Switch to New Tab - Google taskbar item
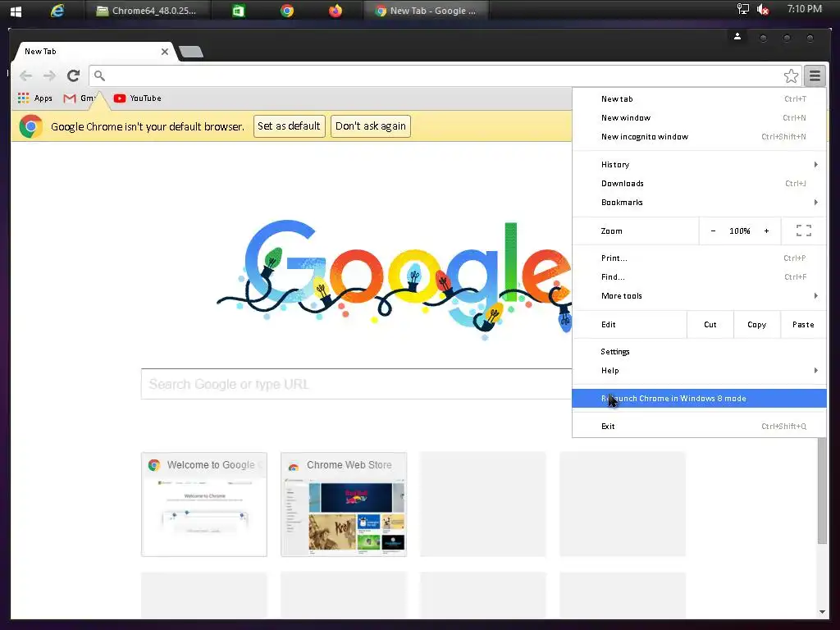Image resolution: width=840 pixels, height=630 pixels. (426, 11)
